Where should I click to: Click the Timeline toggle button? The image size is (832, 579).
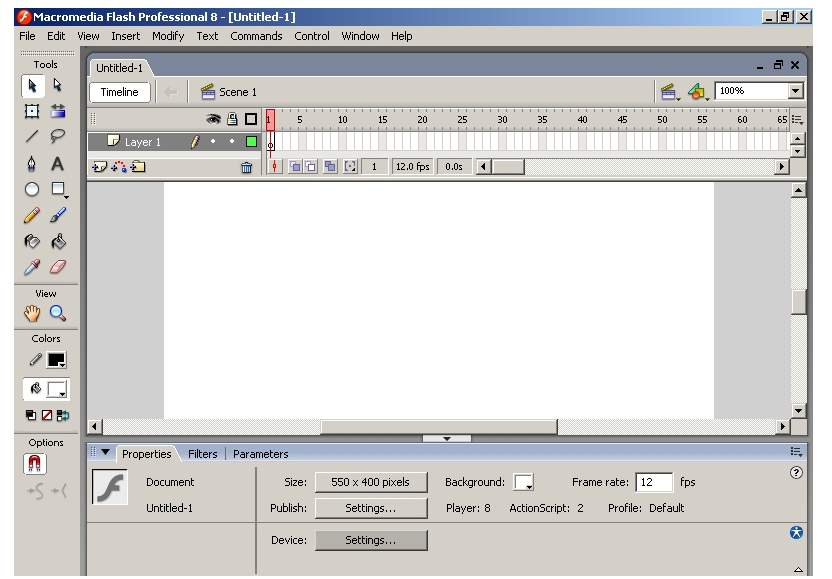point(119,92)
